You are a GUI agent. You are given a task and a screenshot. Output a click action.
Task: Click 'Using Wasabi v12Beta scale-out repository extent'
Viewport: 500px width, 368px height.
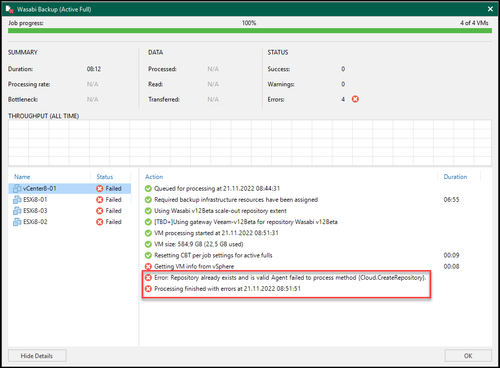click(x=220, y=211)
